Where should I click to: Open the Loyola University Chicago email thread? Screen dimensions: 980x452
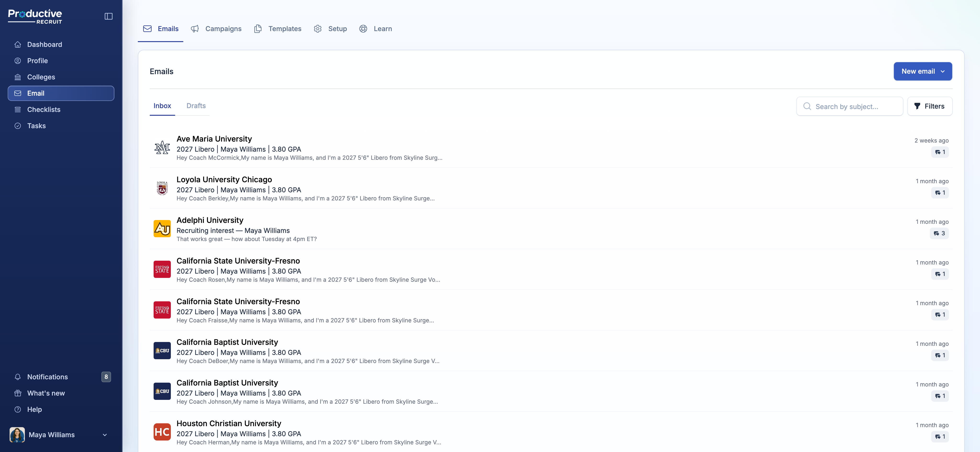(x=551, y=188)
